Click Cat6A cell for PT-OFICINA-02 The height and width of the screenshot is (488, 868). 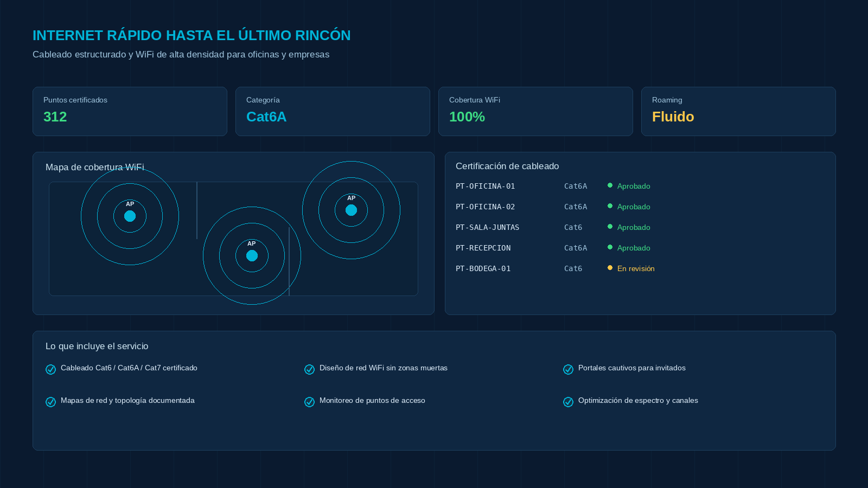[x=576, y=207]
